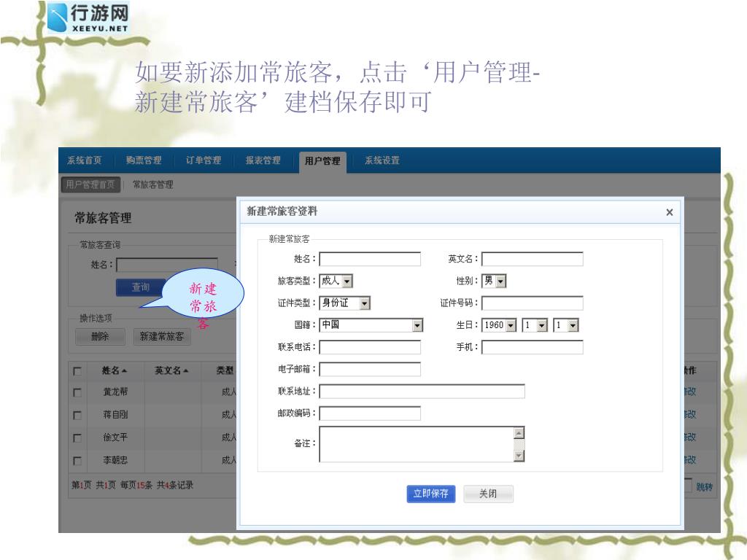Click the 用户管理首页 sub-navigation button

(90, 184)
